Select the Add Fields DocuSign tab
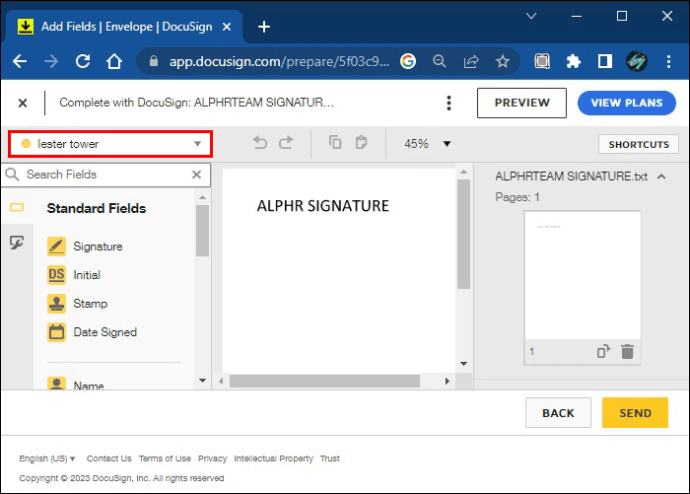This screenshot has width=690, height=494. click(124, 27)
